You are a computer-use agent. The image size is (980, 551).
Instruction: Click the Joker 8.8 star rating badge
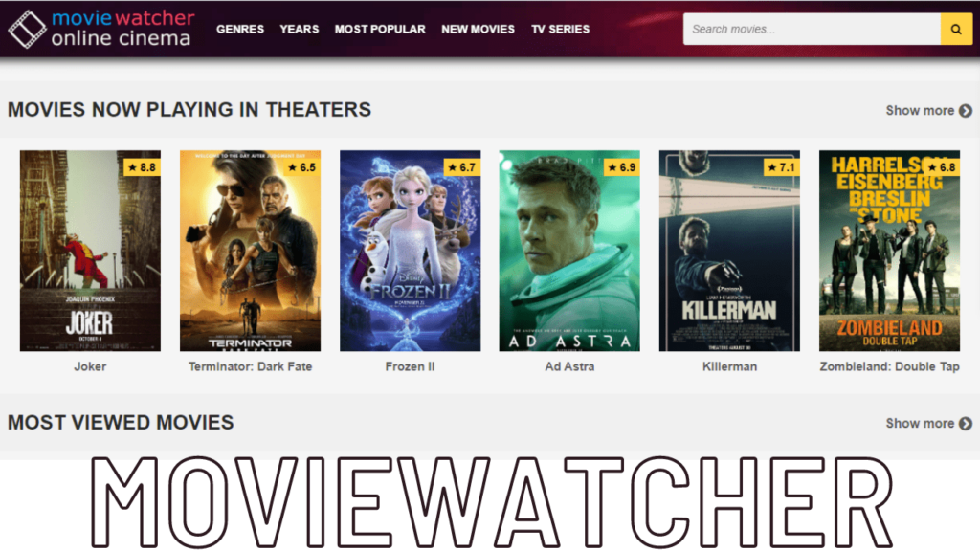pyautogui.click(x=141, y=167)
